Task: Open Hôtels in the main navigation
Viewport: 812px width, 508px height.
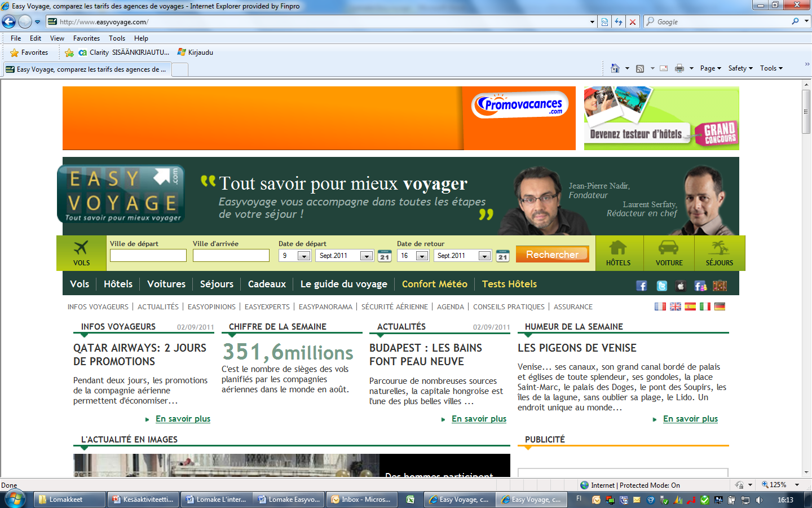Action: pos(118,284)
